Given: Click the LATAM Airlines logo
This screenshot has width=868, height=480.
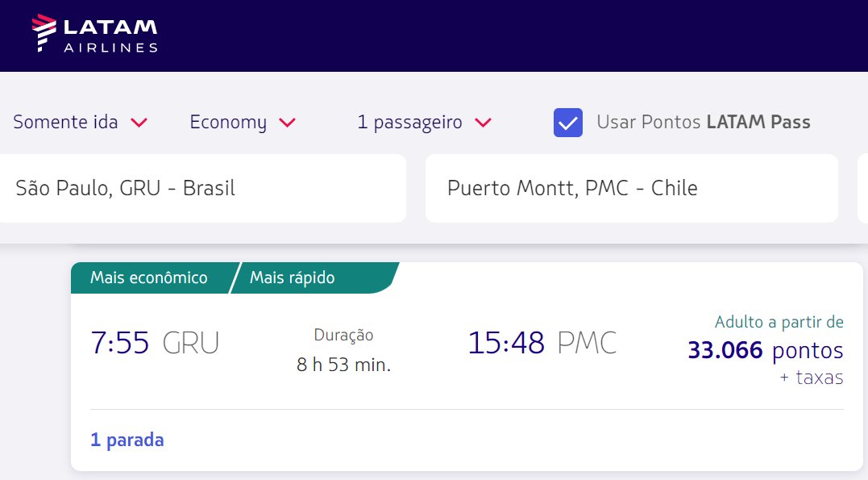Looking at the screenshot, I should 94,34.
